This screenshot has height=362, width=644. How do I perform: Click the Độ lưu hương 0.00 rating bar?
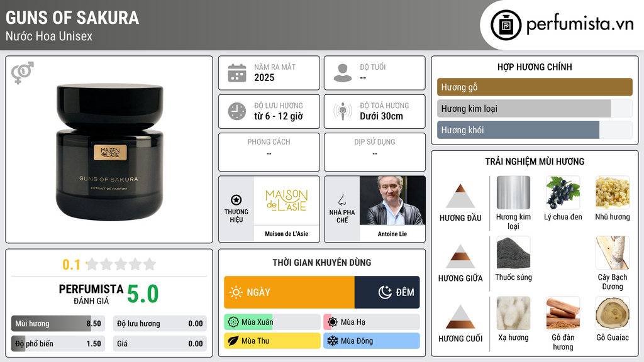coord(160,324)
